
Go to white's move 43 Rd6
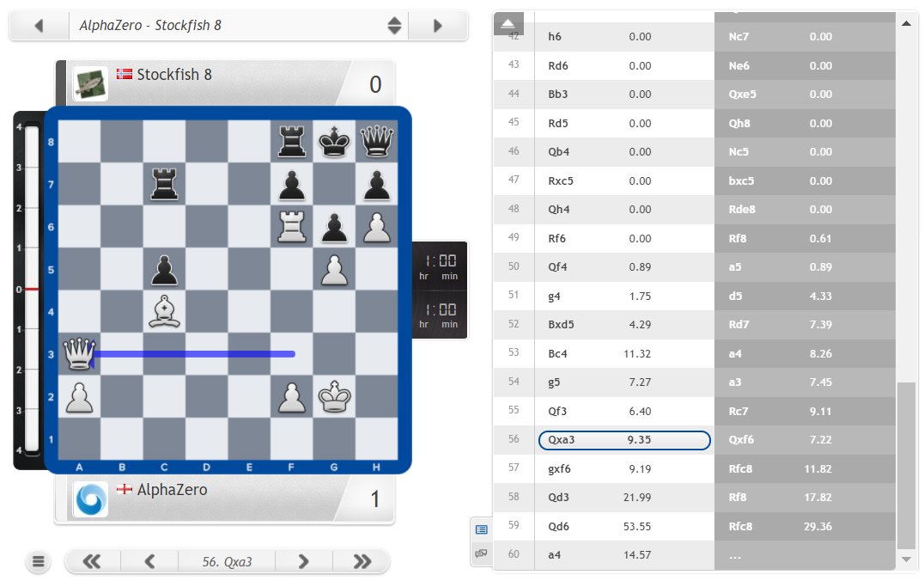(x=624, y=65)
